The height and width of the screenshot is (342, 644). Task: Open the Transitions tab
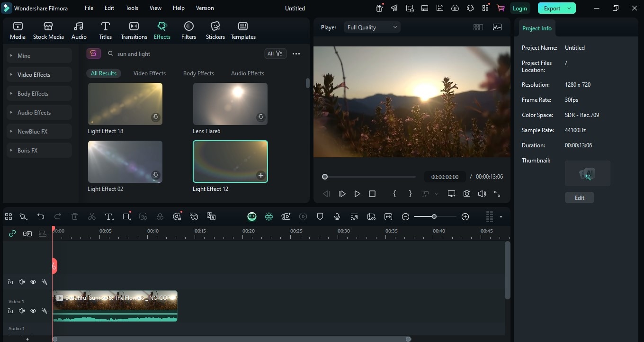tap(134, 31)
